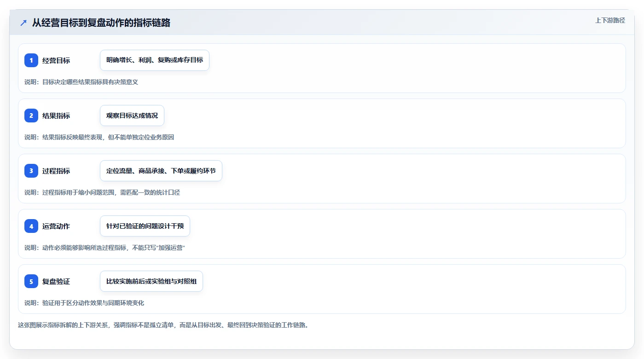
Task: Click the 运营动作 step label
Action: pyautogui.click(x=56, y=226)
